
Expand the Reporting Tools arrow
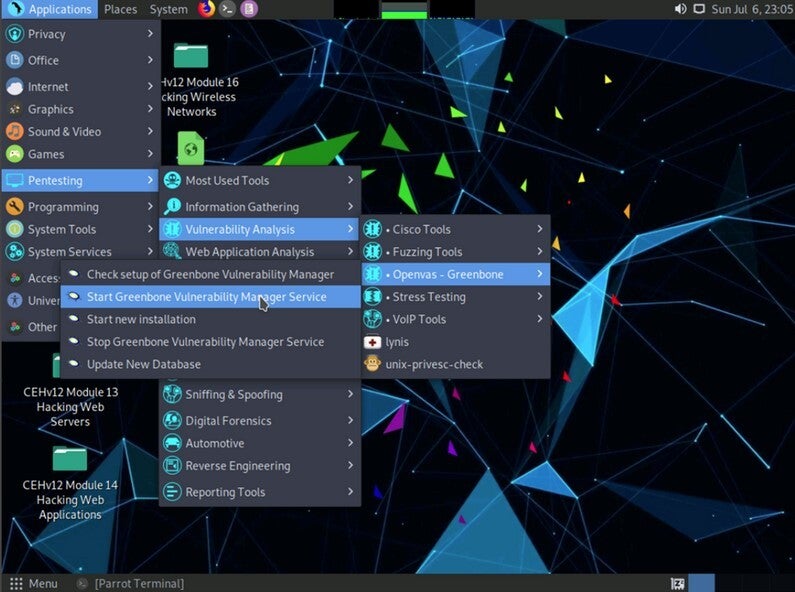pos(350,492)
